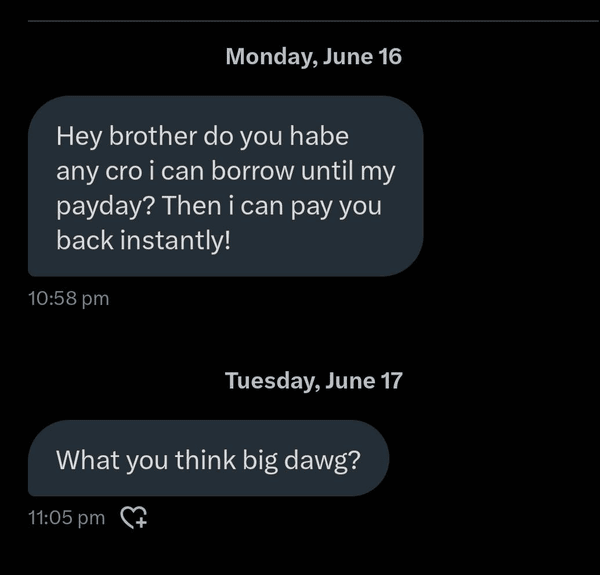
Task: Click the "Tuesday, June 17" date header
Action: coord(313,380)
